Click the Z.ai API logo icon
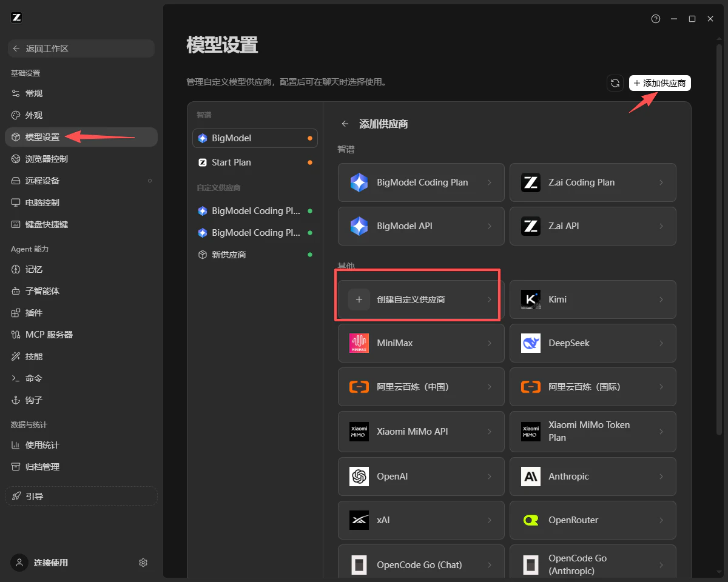 click(x=531, y=226)
